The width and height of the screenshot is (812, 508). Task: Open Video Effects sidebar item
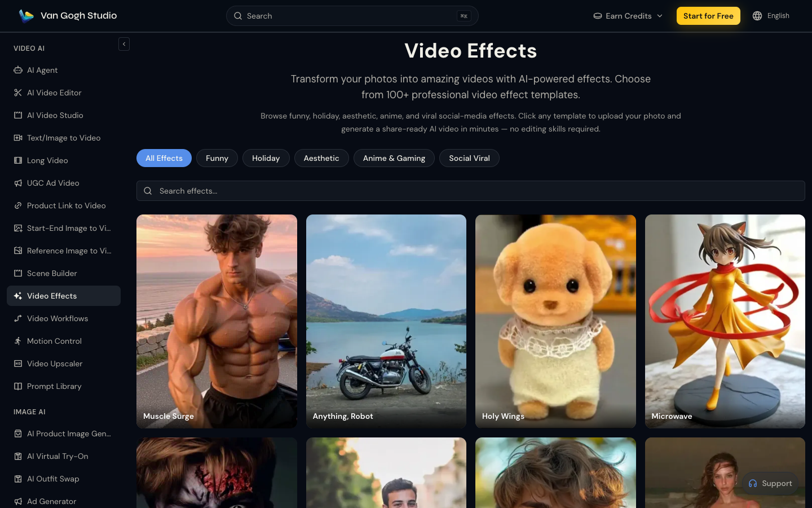click(x=64, y=296)
